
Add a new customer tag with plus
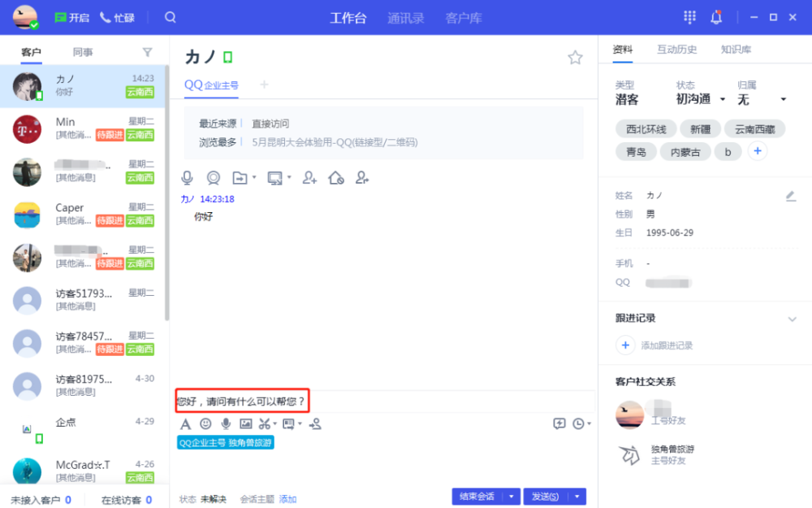coord(758,151)
